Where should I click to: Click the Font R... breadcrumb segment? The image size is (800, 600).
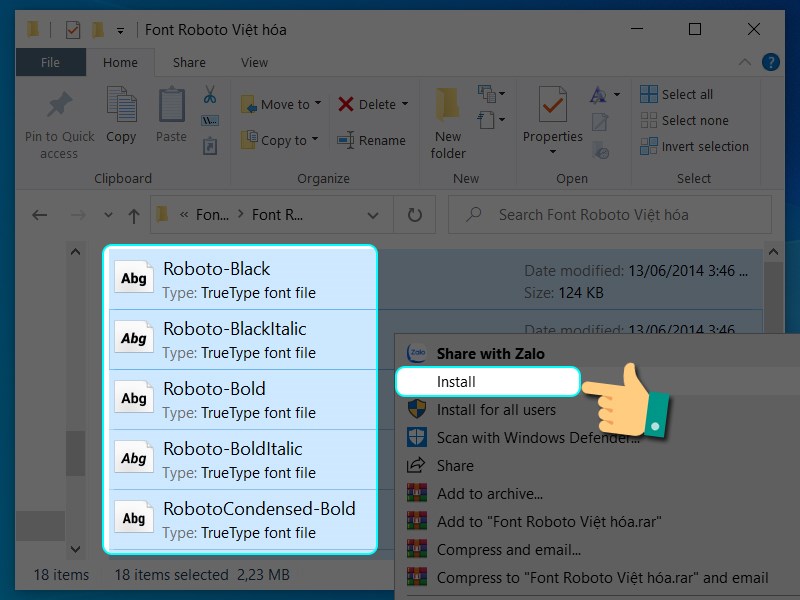277,215
